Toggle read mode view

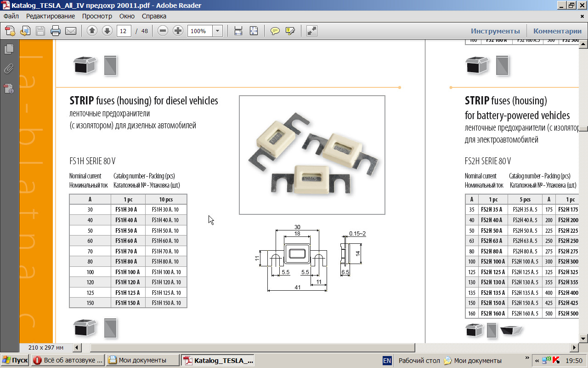[x=312, y=31]
